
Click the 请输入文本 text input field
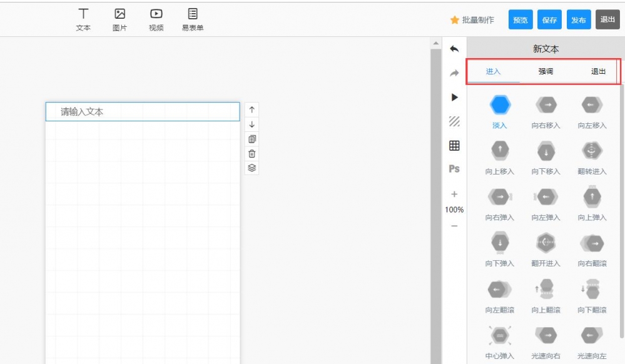tap(143, 112)
